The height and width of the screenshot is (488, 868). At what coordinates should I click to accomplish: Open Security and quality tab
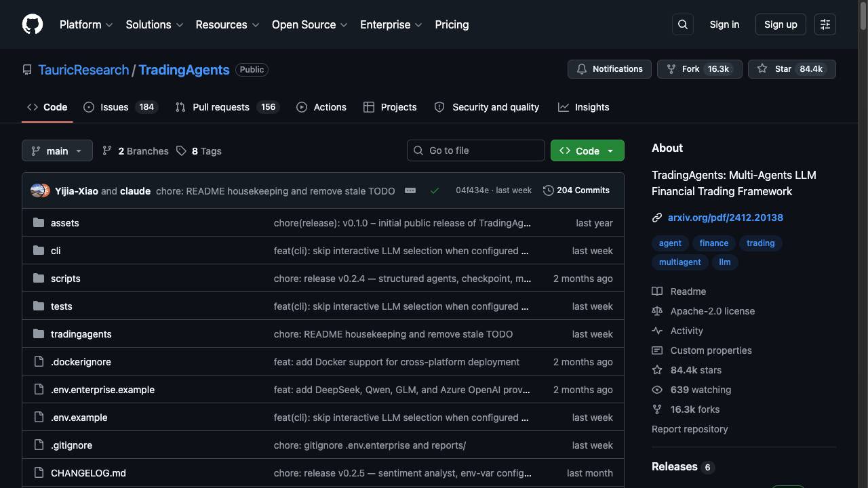(x=486, y=107)
